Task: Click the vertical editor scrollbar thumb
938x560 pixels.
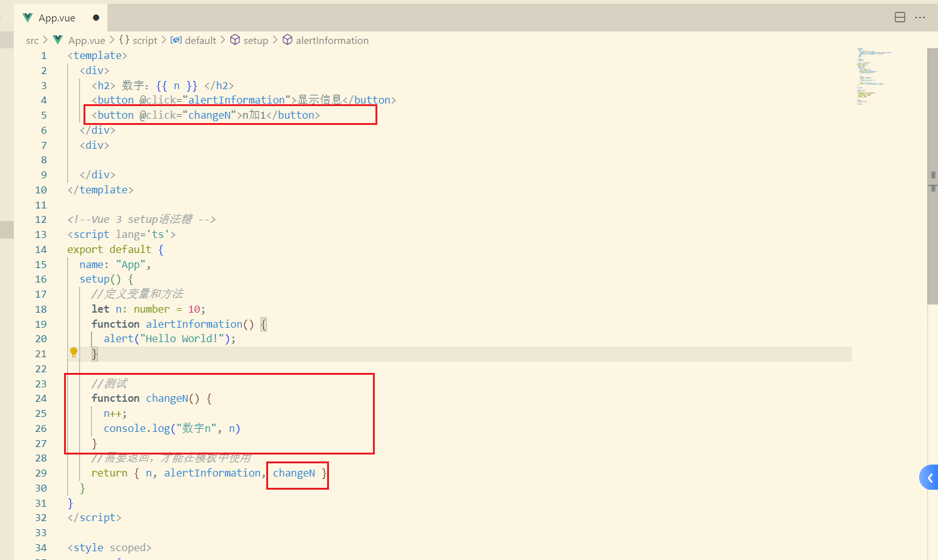Action: point(932,176)
